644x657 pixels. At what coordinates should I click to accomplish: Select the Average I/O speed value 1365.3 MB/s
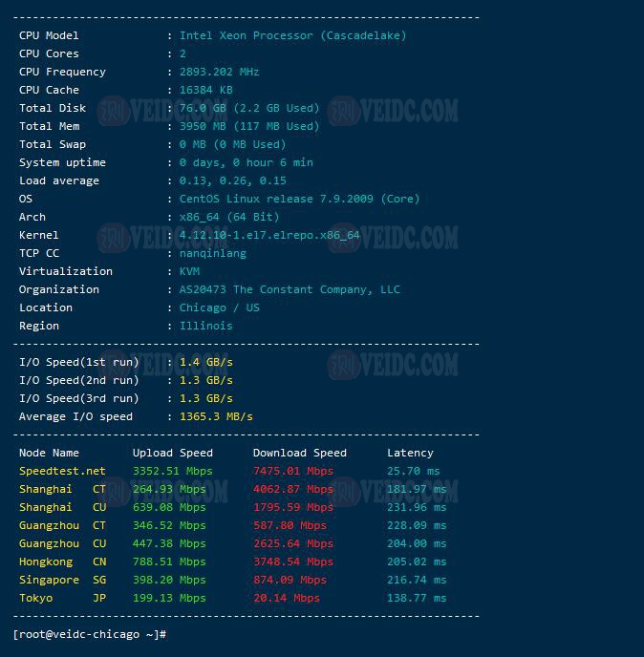tap(216, 416)
